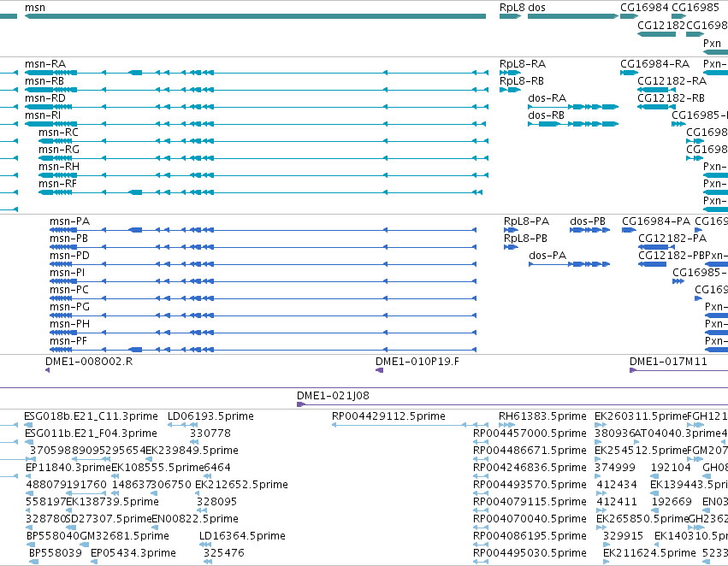This screenshot has width=728, height=566.
Task: Select the msn-RB transcript label
Action: point(44,80)
